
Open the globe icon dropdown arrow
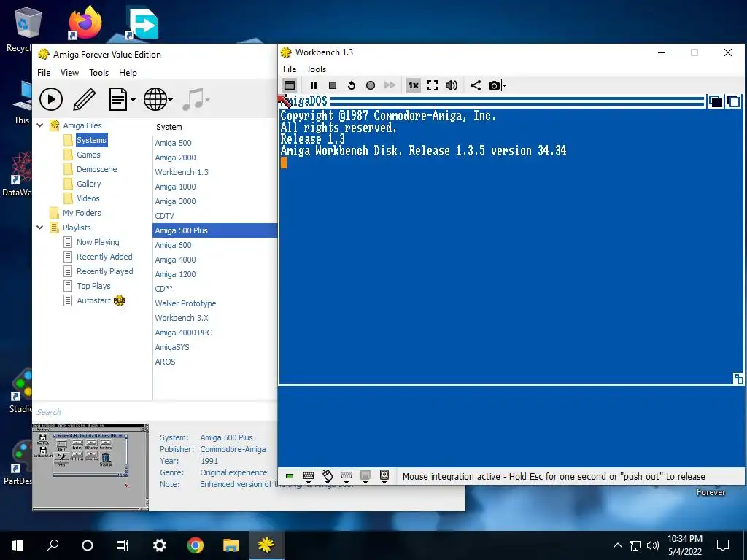pos(170,100)
